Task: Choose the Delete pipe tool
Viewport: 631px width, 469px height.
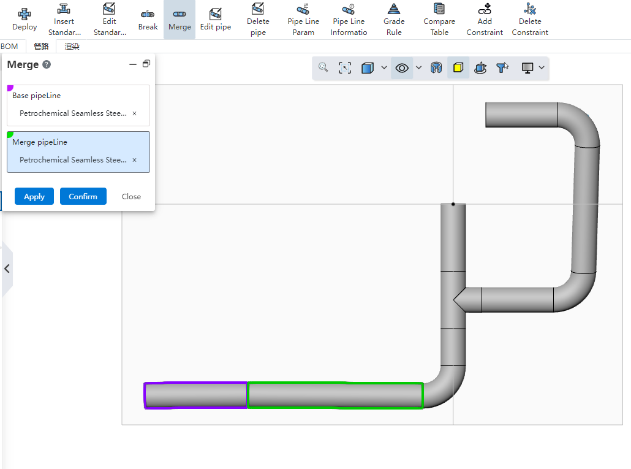Action: (258, 20)
